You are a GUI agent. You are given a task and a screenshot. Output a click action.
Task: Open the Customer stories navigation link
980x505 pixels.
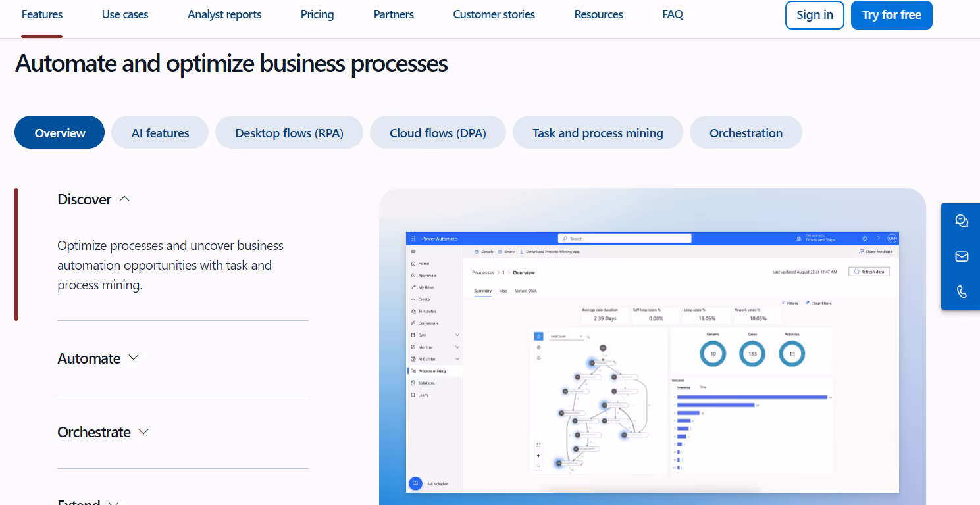pos(494,14)
